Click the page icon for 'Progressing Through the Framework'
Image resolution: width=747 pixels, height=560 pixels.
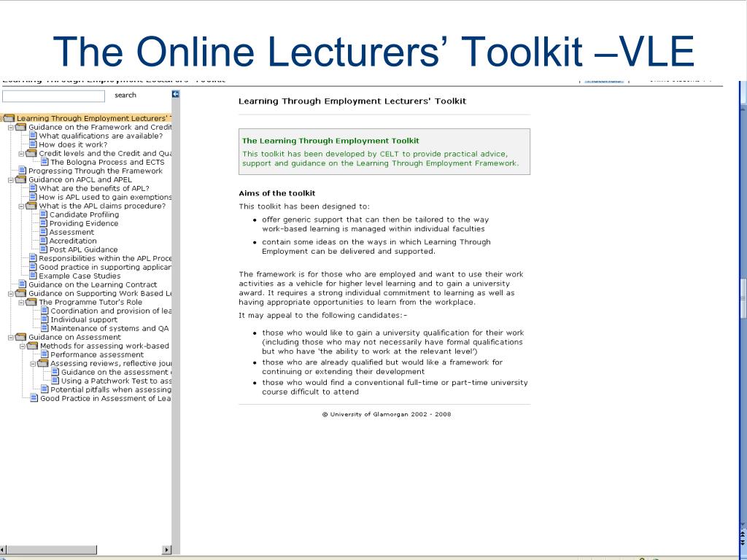[22, 171]
